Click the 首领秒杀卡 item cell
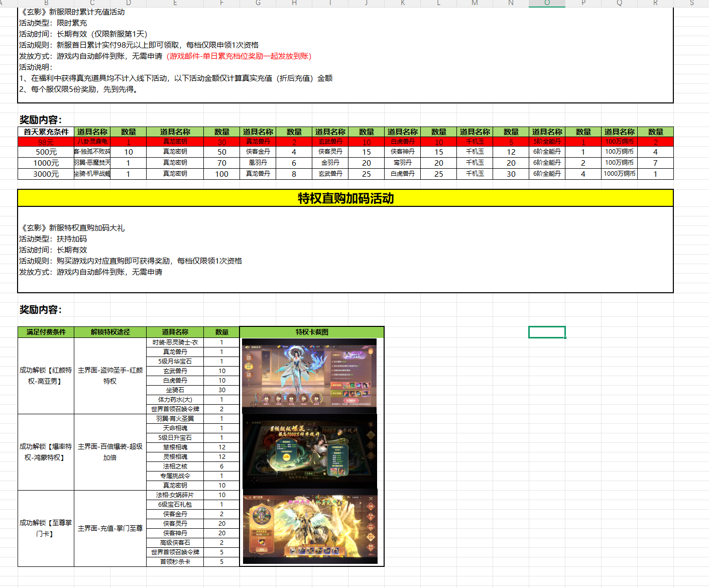 175,562
